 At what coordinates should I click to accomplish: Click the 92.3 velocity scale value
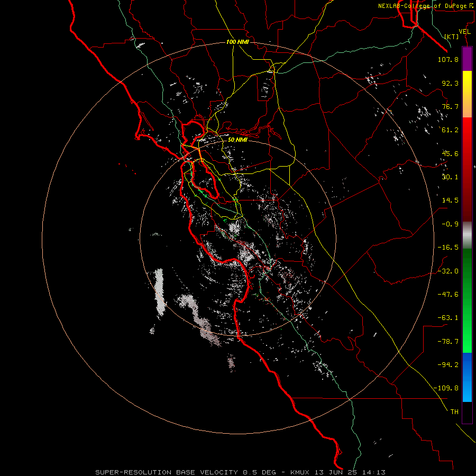click(x=450, y=83)
